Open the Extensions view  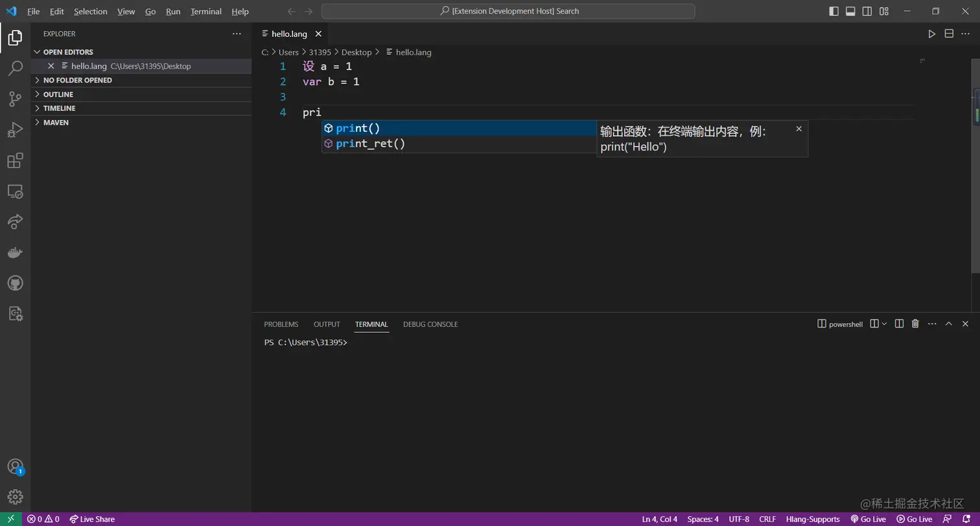pos(15,160)
